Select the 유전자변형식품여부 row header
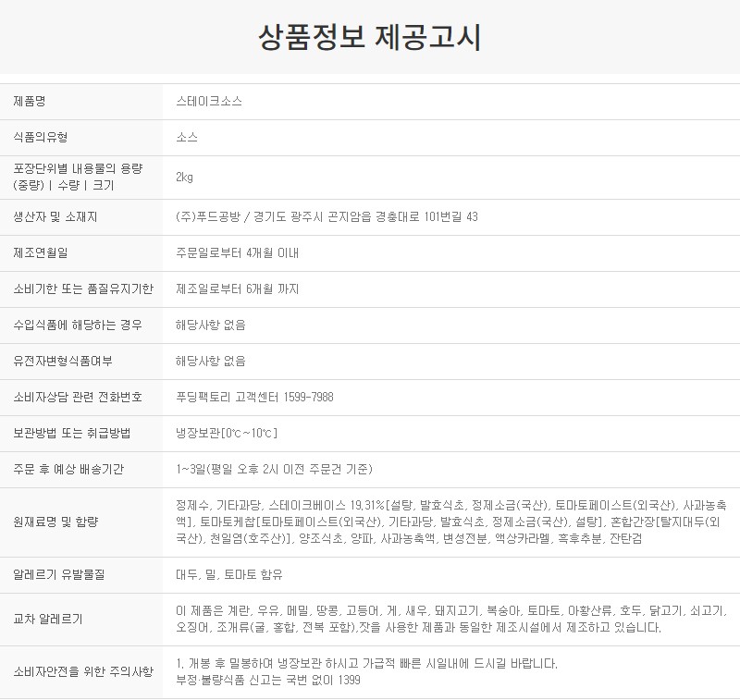The image size is (740, 700). click(x=57, y=361)
